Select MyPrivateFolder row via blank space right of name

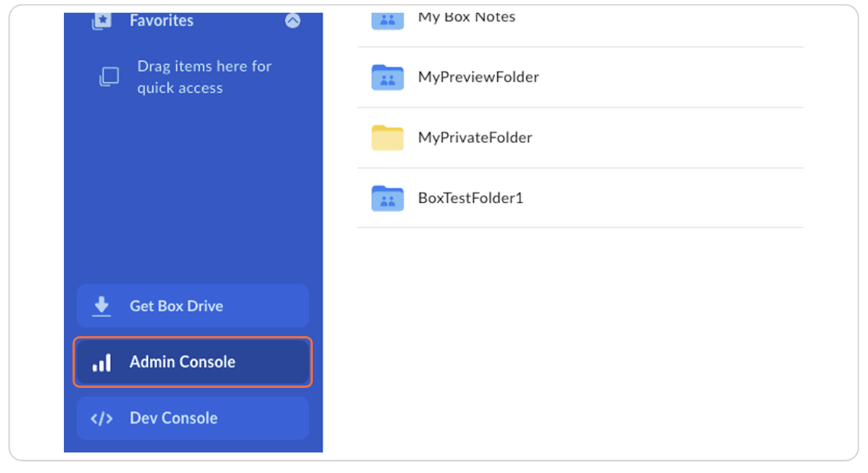(663, 138)
